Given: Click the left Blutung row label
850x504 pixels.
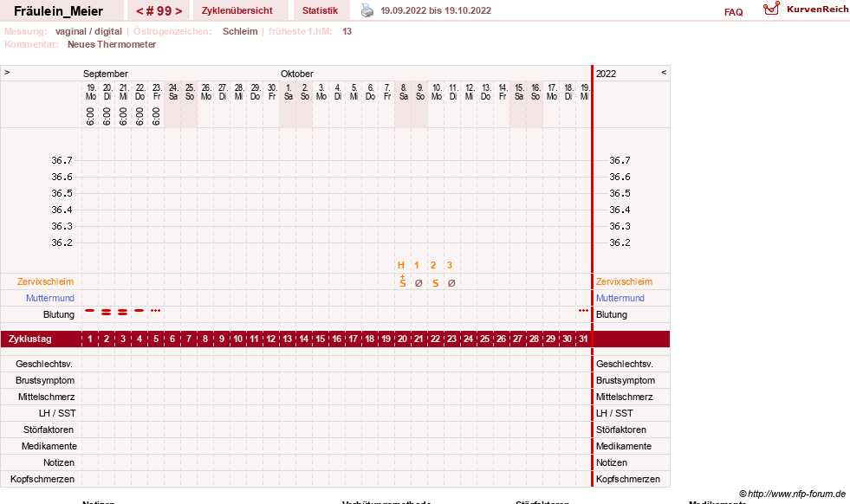Looking at the screenshot, I should tap(59, 314).
